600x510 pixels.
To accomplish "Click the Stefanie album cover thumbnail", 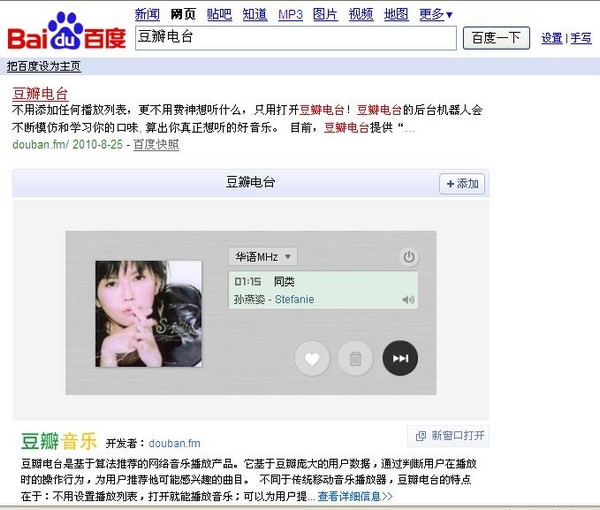I will tap(148, 314).
